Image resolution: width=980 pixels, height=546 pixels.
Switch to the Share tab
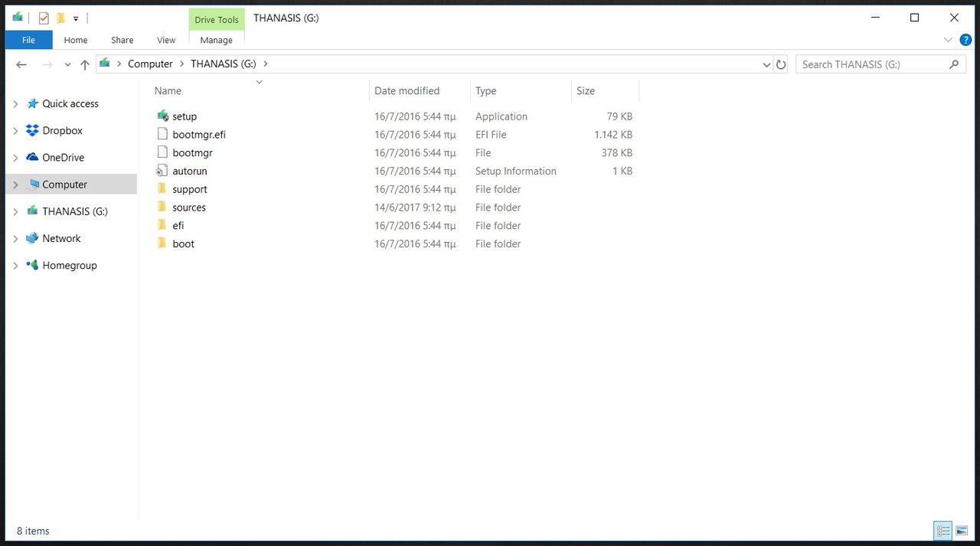tap(122, 40)
